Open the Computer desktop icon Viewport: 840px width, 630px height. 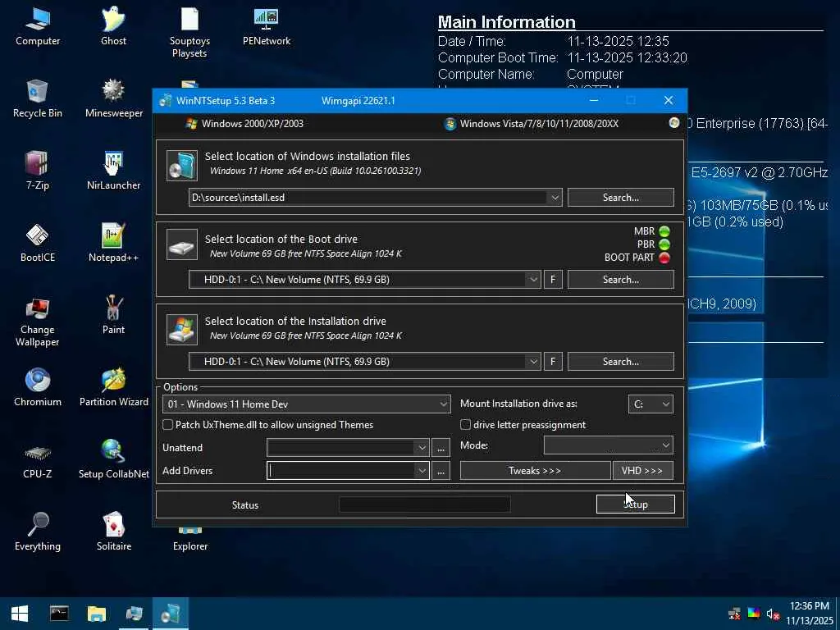(x=38, y=27)
